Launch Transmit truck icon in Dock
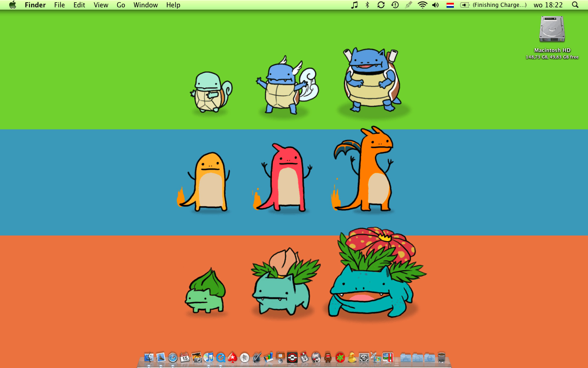 (304, 357)
